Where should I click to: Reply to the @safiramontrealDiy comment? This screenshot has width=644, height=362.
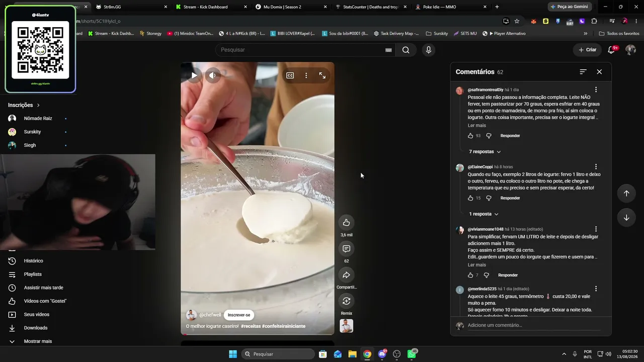(510, 136)
